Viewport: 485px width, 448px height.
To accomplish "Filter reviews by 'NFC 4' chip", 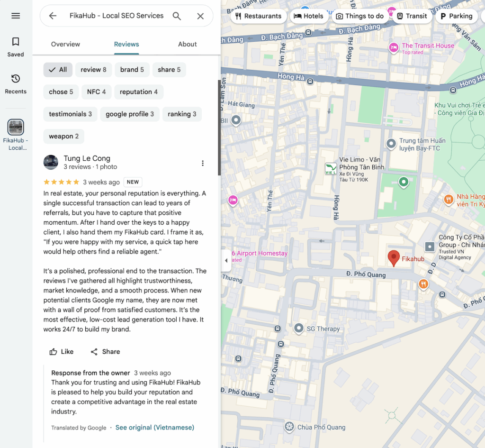I will coord(97,92).
